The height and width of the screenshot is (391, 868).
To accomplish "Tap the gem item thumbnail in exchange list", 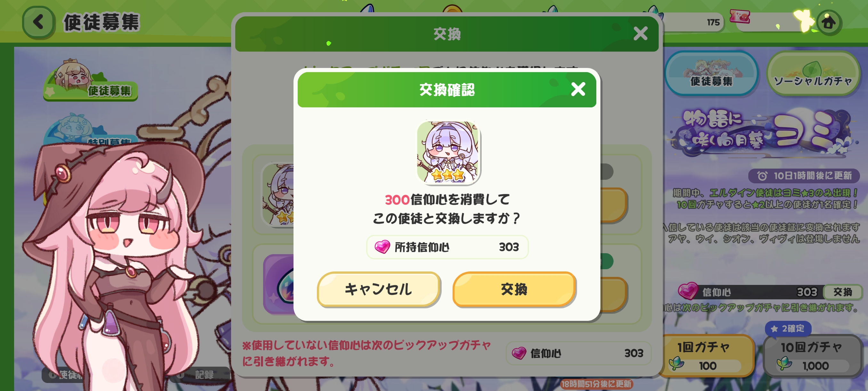I will tap(279, 284).
